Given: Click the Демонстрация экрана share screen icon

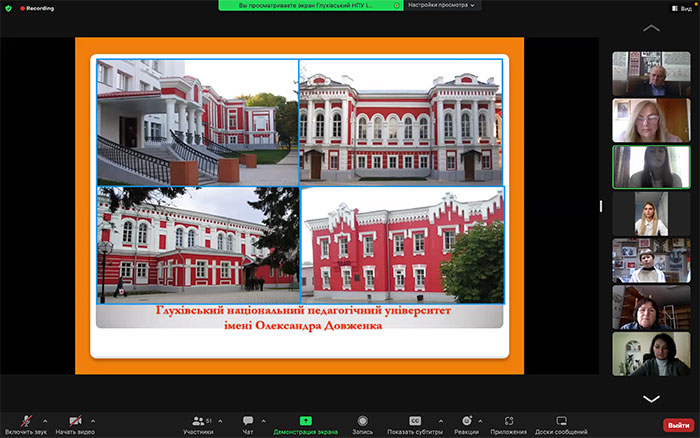Looking at the screenshot, I should click(x=305, y=421).
